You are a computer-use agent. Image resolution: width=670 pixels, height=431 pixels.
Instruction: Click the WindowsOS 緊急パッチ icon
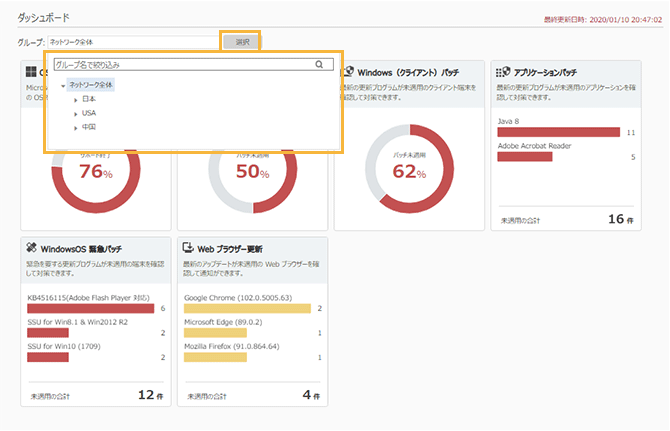[32, 246]
